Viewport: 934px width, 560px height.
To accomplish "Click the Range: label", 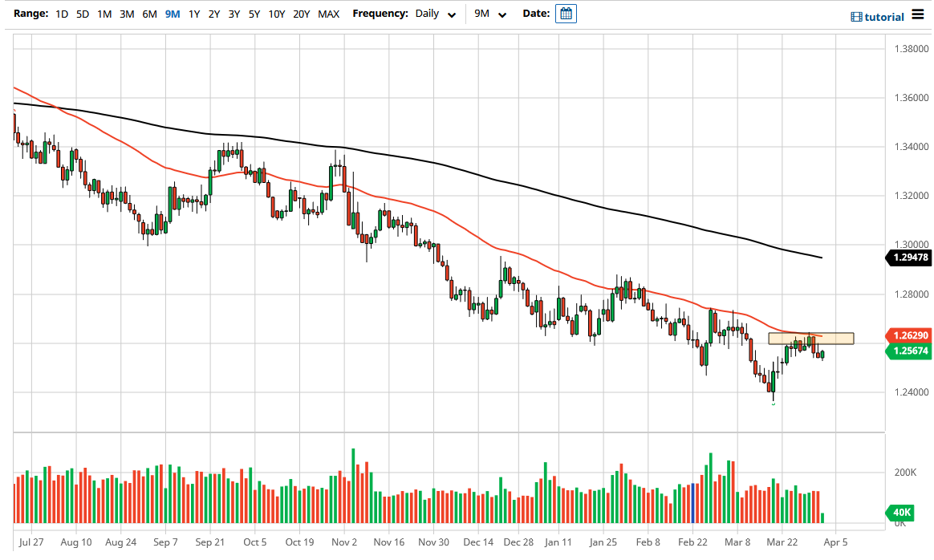I will pyautogui.click(x=30, y=14).
